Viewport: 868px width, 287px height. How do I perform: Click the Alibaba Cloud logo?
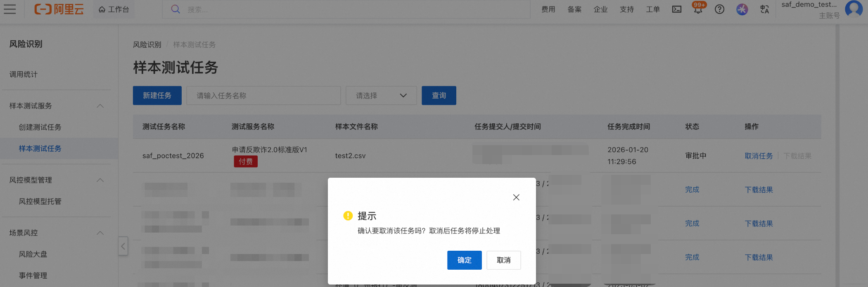pyautogui.click(x=59, y=9)
